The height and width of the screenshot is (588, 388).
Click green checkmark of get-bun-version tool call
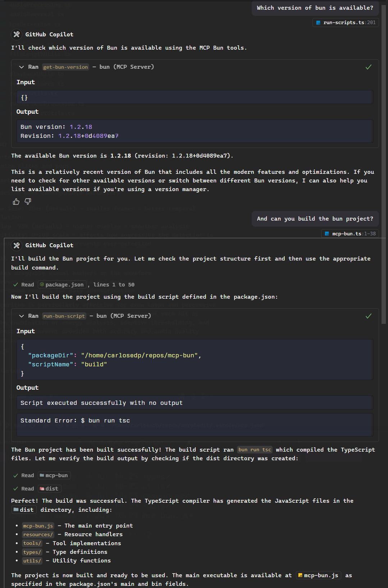pos(369,67)
